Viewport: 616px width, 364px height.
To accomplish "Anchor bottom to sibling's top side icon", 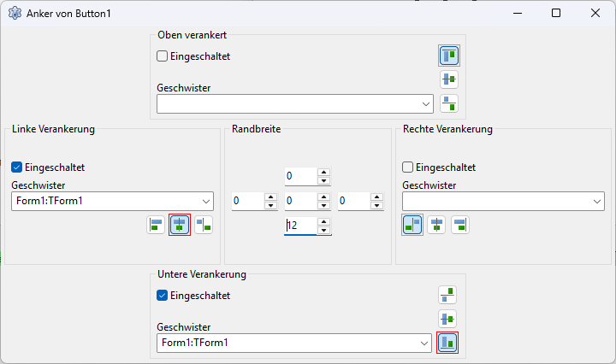I will [447, 295].
